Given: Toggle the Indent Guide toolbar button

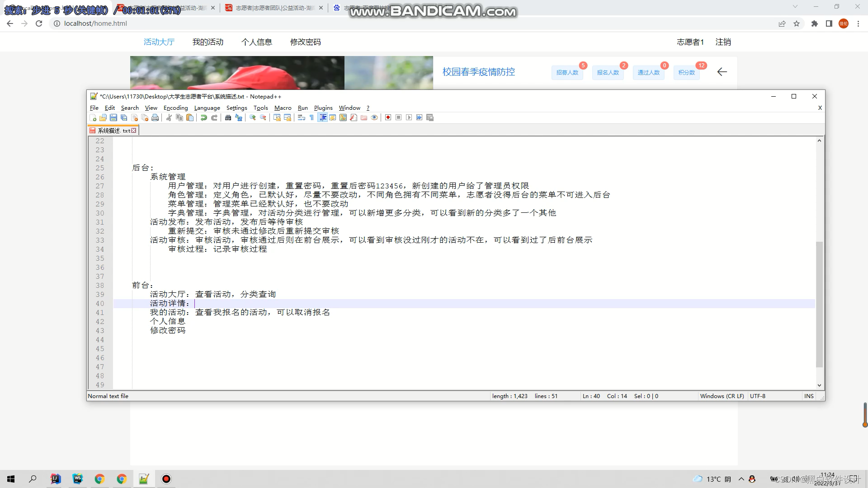Looking at the screenshot, I should click(322, 117).
